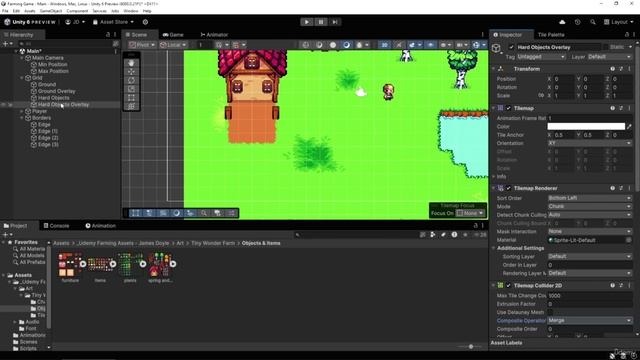Image resolution: width=640 pixels, height=360 pixels.
Task: Open the Layer dropdown showing Default
Action: 610,57
